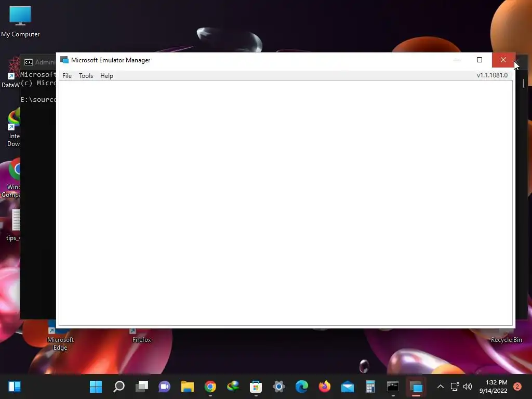This screenshot has height=399, width=532.
Task: Select the Firefox desktop shortcut label
Action: [x=141, y=340]
